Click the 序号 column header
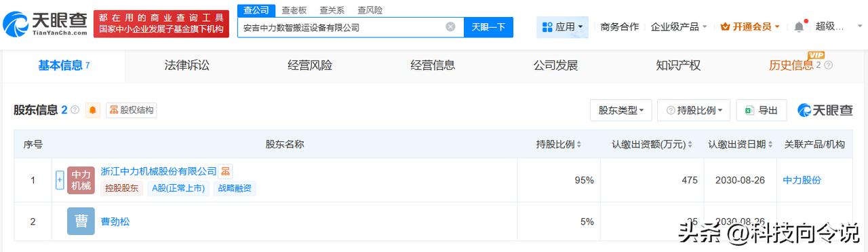Viewport: 868px width, 252px height. [33, 144]
